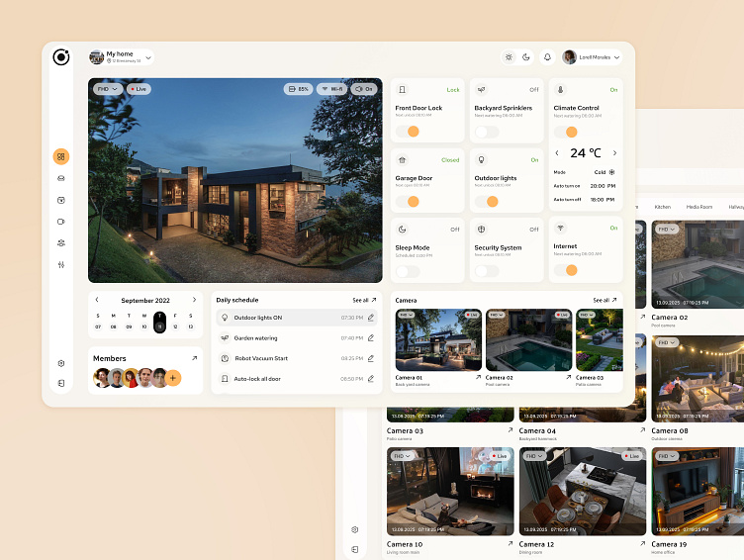
Task: Open the Camera 02 pool thumbnail
Action: (x=528, y=339)
